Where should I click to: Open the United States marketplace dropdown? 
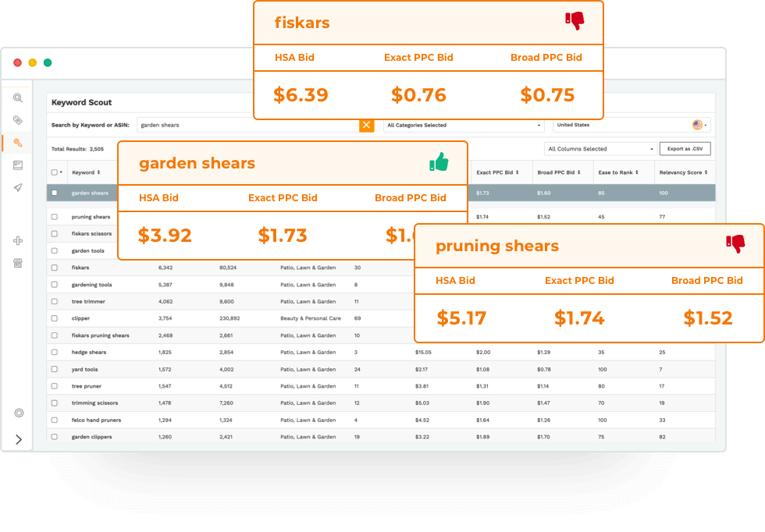click(632, 126)
